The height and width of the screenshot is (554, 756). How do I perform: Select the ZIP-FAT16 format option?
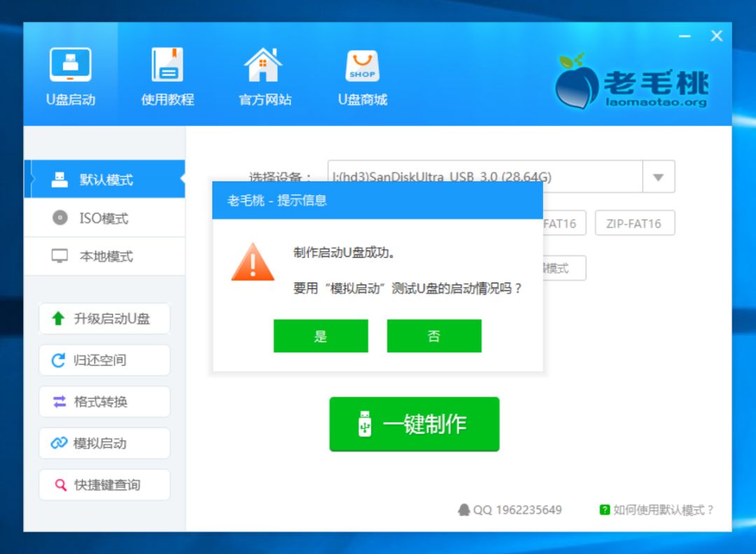pyautogui.click(x=634, y=223)
